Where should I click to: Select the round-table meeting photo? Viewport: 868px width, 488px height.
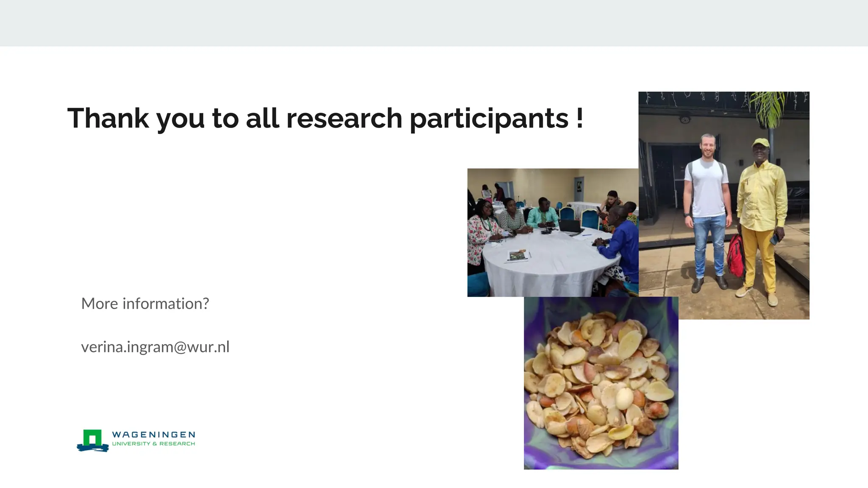coord(553,233)
